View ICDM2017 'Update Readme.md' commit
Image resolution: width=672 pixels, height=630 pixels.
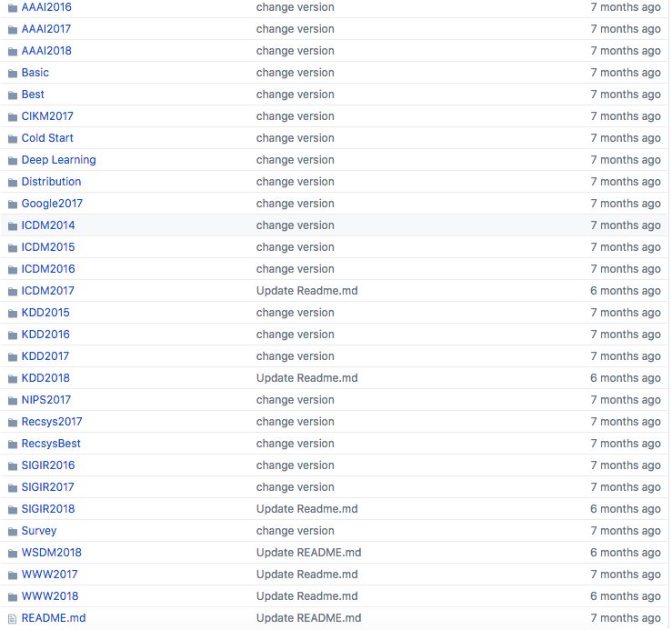pyautogui.click(x=306, y=292)
